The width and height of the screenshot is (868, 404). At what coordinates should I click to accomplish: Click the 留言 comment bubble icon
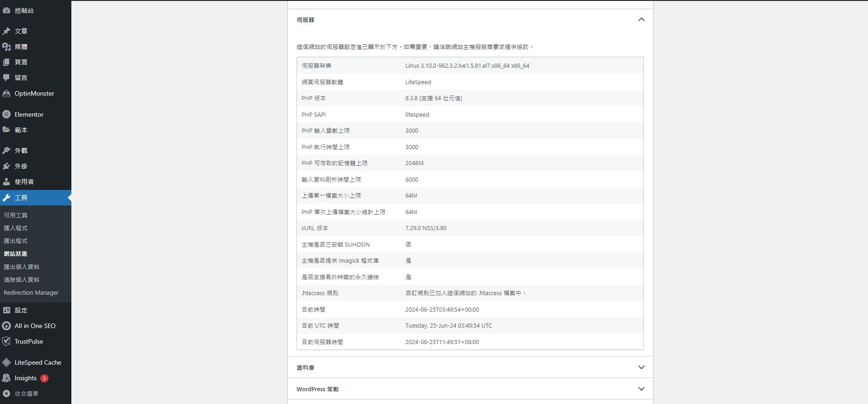(6, 78)
